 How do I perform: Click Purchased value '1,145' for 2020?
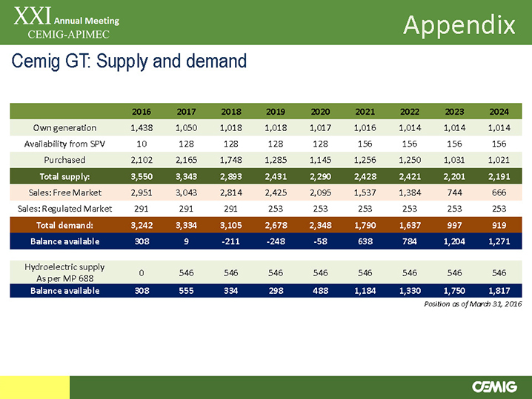320,160
